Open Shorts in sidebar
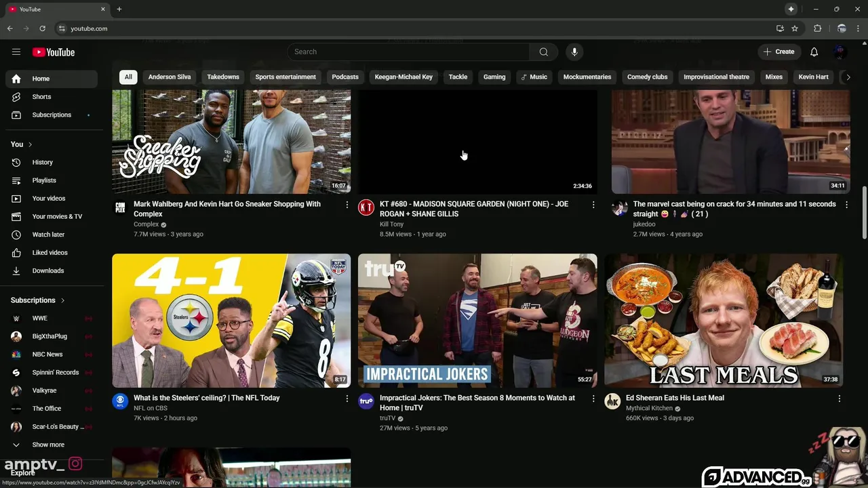 (x=52, y=97)
